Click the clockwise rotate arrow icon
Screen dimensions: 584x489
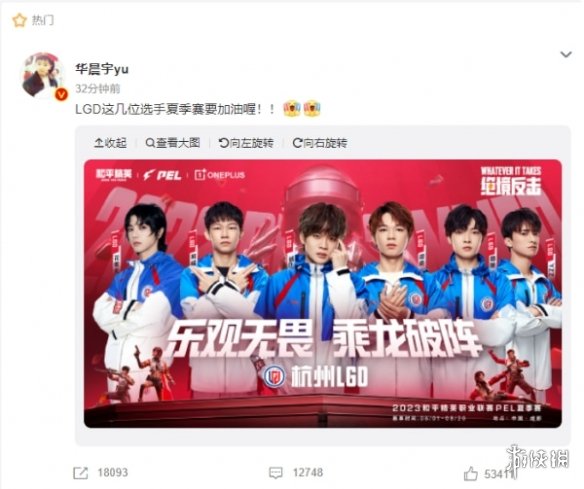click(297, 143)
